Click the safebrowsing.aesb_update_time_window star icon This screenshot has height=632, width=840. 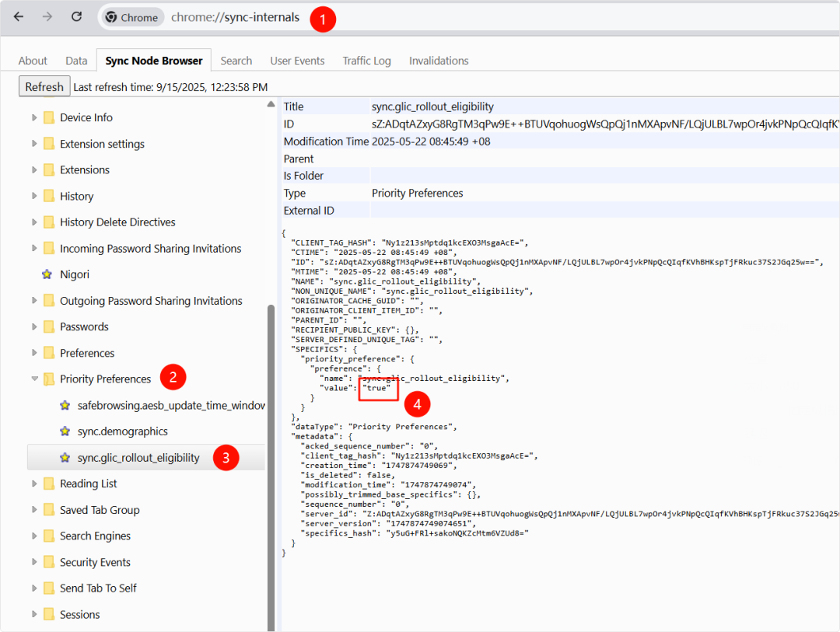[65, 406]
